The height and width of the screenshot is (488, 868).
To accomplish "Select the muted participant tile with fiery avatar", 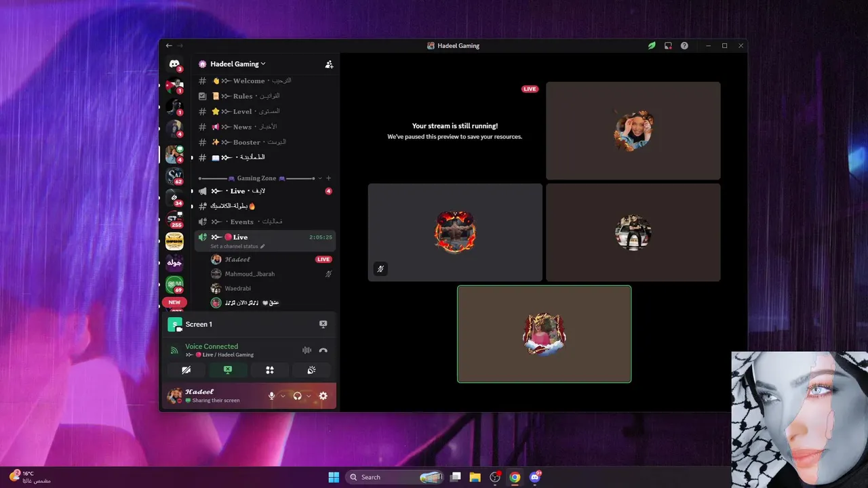I will [x=455, y=232].
